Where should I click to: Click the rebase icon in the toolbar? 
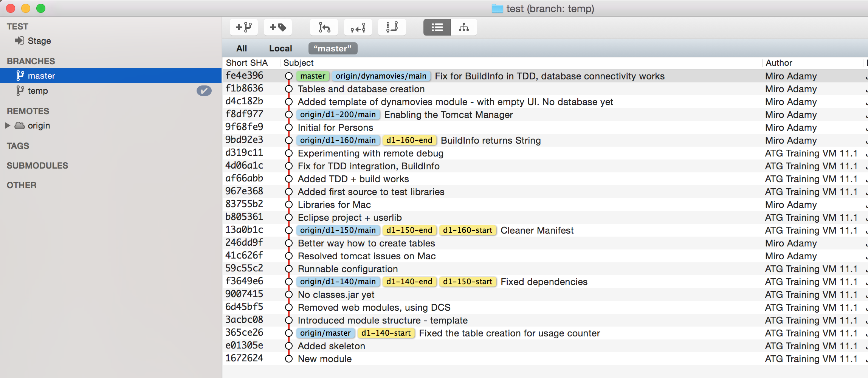(392, 27)
